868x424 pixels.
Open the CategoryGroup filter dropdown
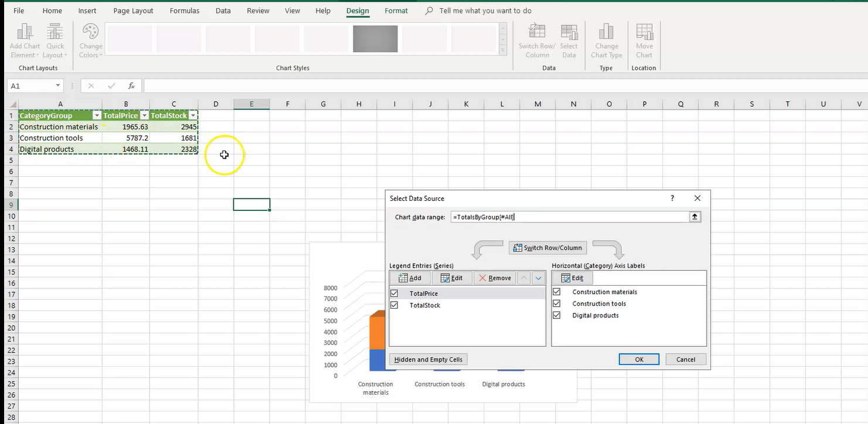(x=97, y=116)
